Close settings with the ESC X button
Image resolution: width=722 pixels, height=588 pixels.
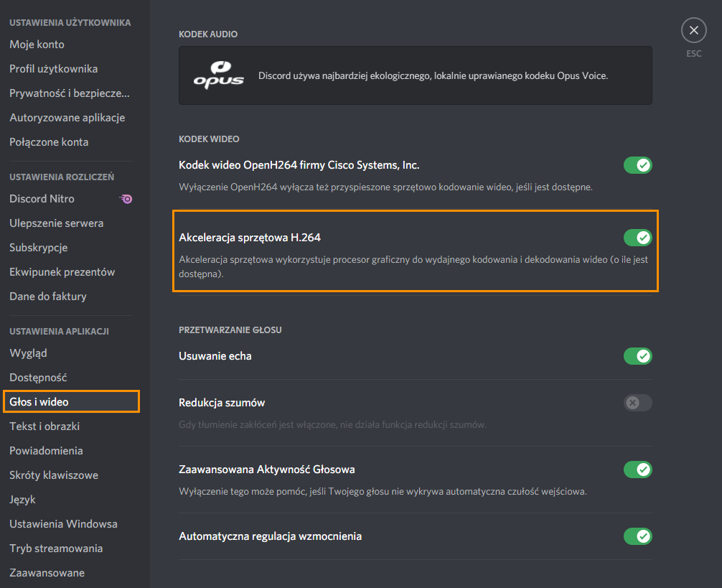click(x=693, y=30)
